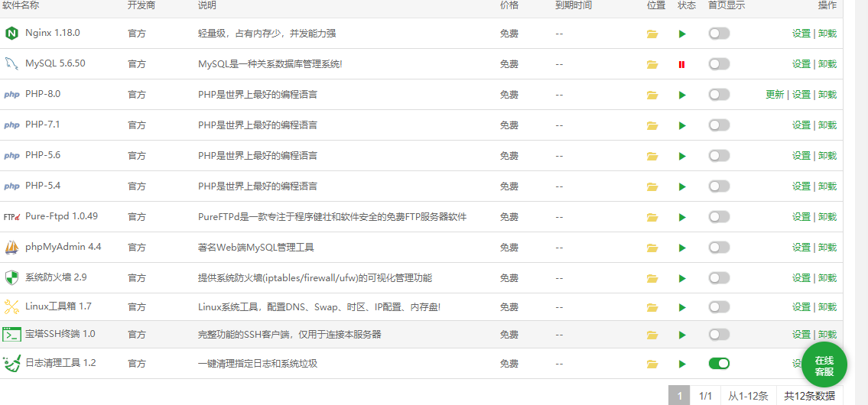Toggle homepage display for phpMyAdmin 4.4
The height and width of the screenshot is (405, 868).
719,248
